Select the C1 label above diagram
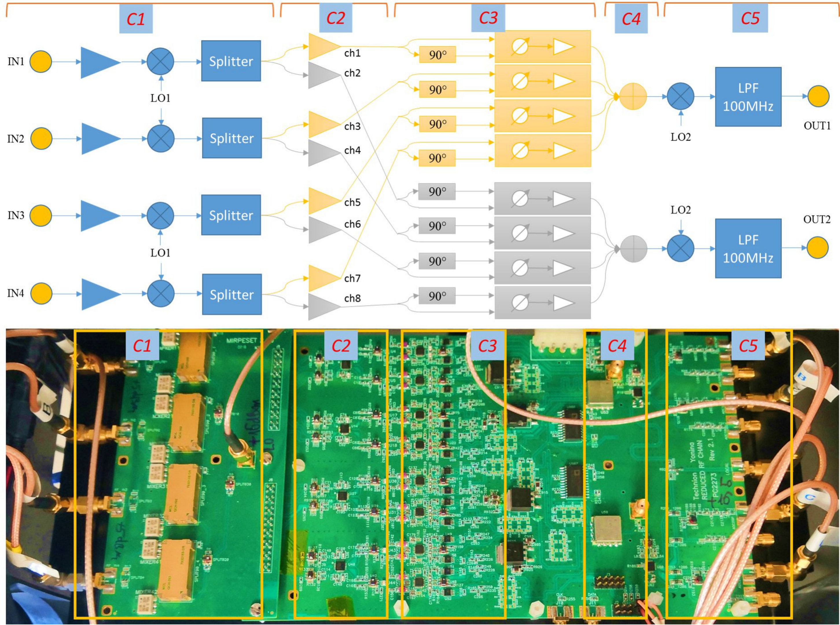Image resolution: width=840 pixels, height=625 pixels. tap(136, 19)
